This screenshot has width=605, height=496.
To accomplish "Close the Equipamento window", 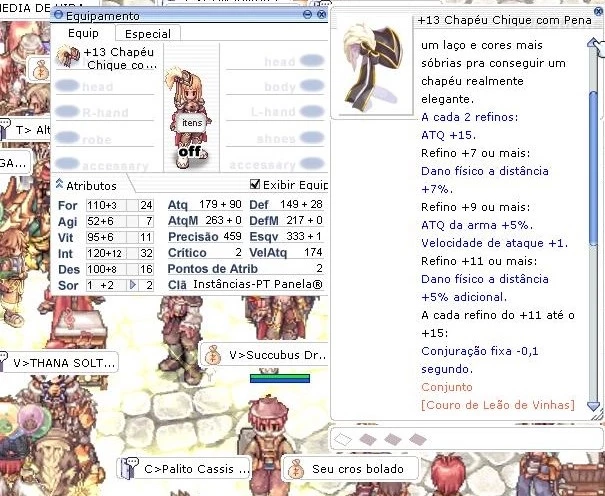I will pos(321,15).
